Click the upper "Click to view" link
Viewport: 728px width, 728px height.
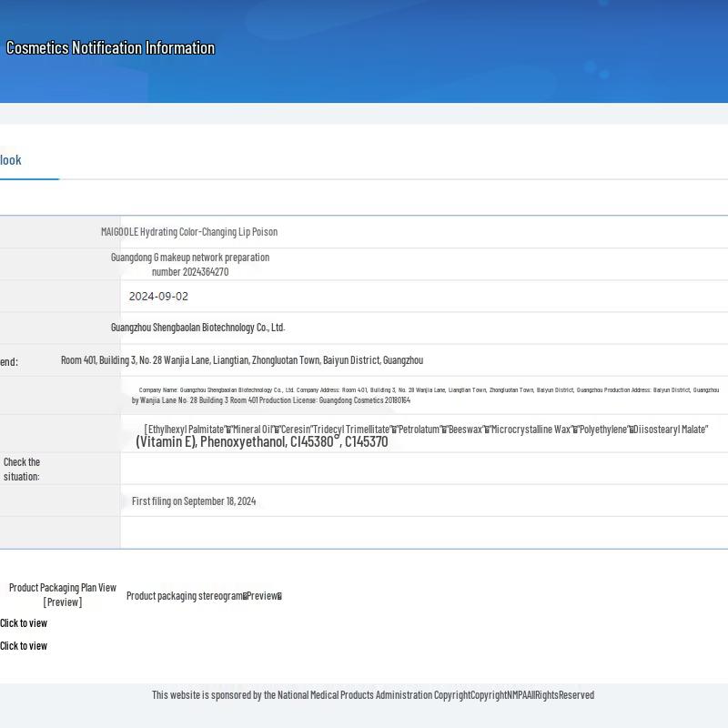click(x=24, y=623)
